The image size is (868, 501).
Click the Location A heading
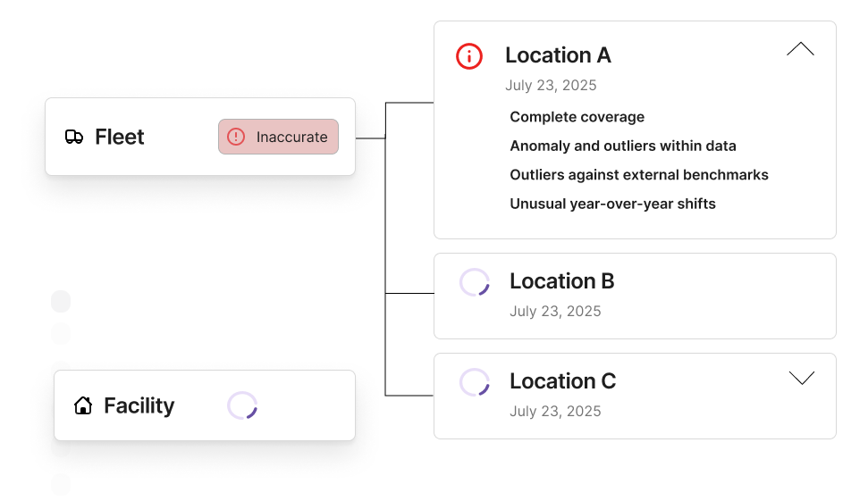pyautogui.click(x=558, y=55)
